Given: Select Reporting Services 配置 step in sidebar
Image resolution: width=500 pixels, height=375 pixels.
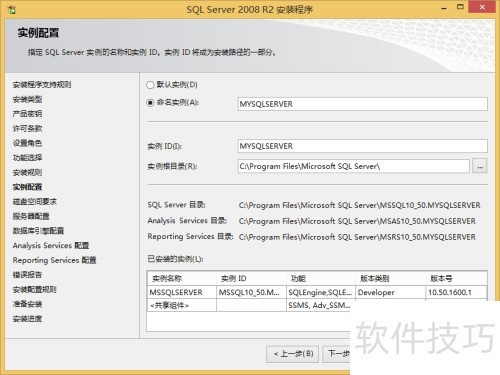Looking at the screenshot, I should 54,260.
